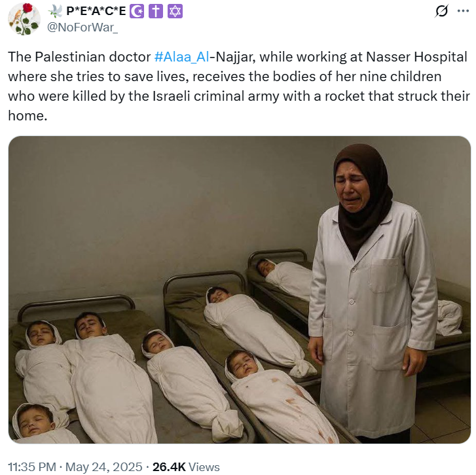Click the purple crescent moon emoji
Viewport: 476px width, 475px height.
click(137, 12)
